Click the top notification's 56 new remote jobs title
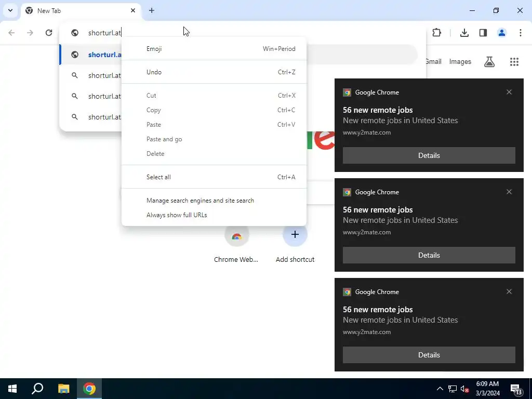 (378, 110)
